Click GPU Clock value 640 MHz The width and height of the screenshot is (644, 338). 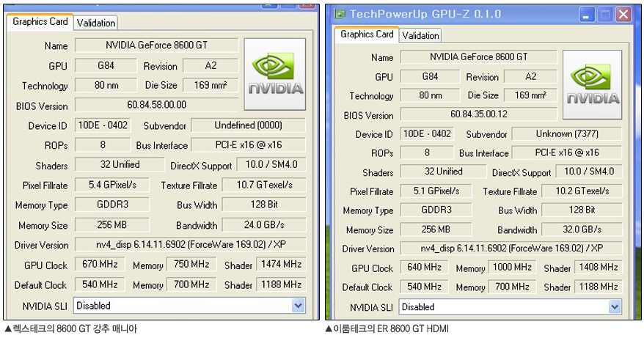pyautogui.click(x=424, y=268)
